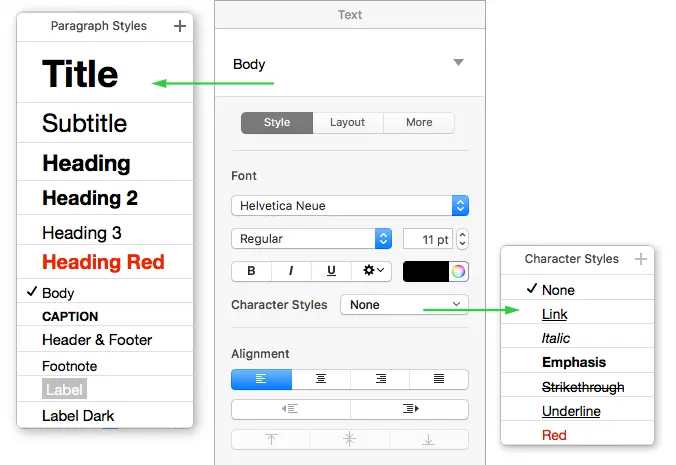
Task: Open the Character Styles None dropdown
Action: point(404,304)
